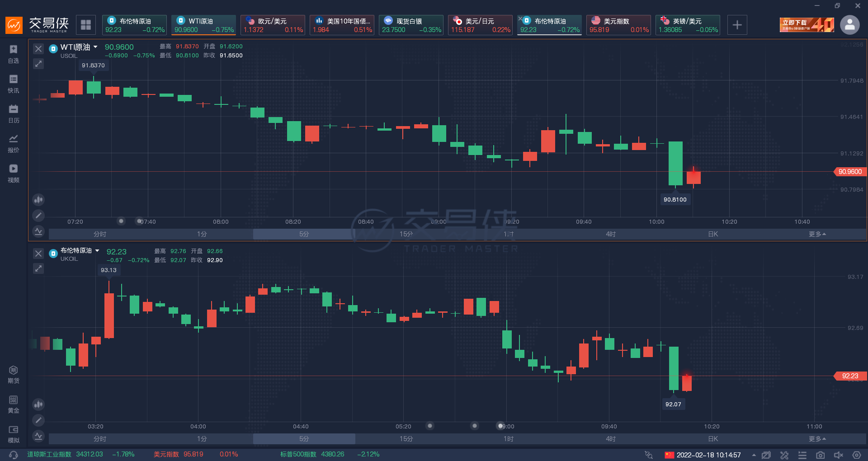The width and height of the screenshot is (868, 461).
Task: Open WTI原油 symbol dropdown
Action: (x=96, y=47)
